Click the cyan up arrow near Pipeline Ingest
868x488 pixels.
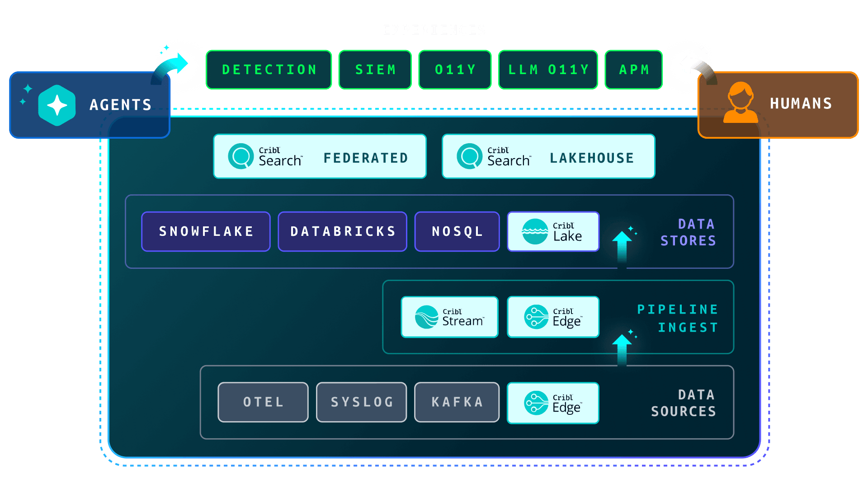click(622, 350)
